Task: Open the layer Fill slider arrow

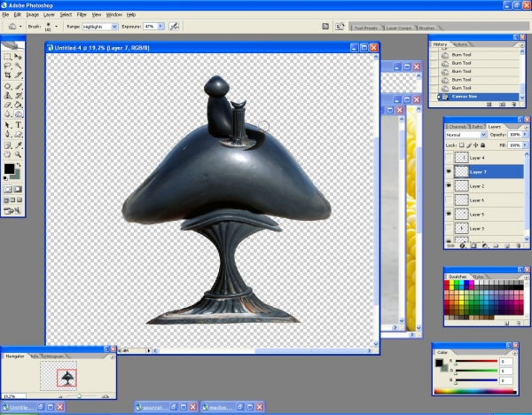Action: [526, 145]
